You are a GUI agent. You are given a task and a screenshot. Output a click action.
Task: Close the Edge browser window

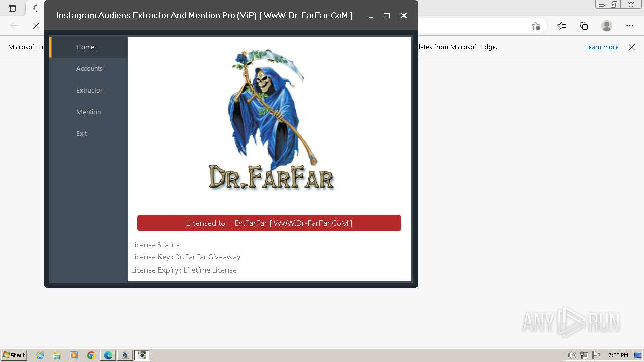pyautogui.click(x=632, y=5)
